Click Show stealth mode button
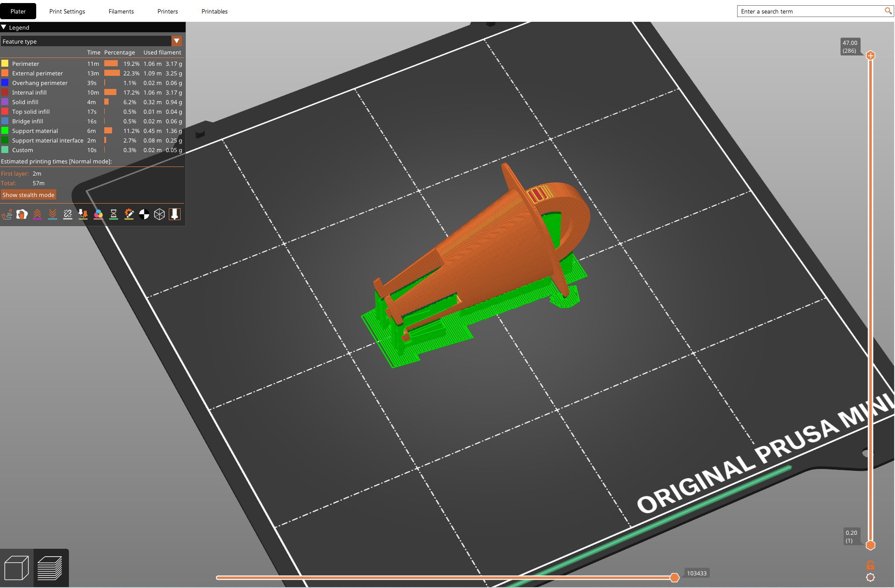The image size is (895, 588). (x=28, y=195)
